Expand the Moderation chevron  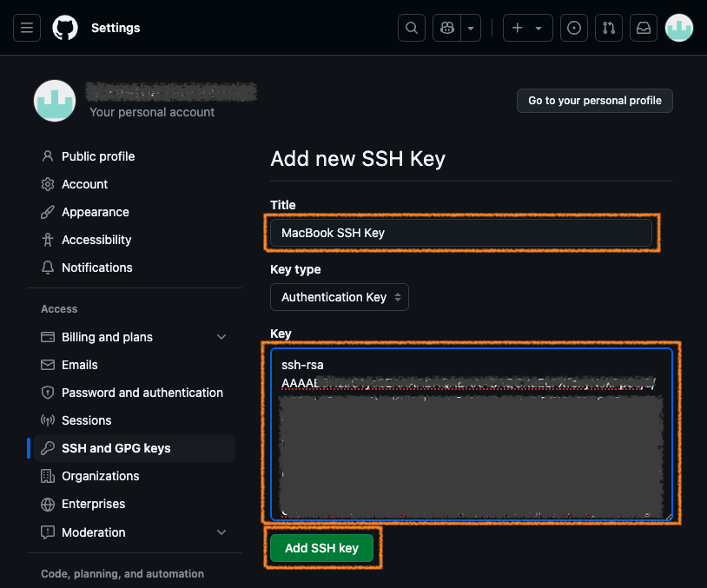click(221, 532)
